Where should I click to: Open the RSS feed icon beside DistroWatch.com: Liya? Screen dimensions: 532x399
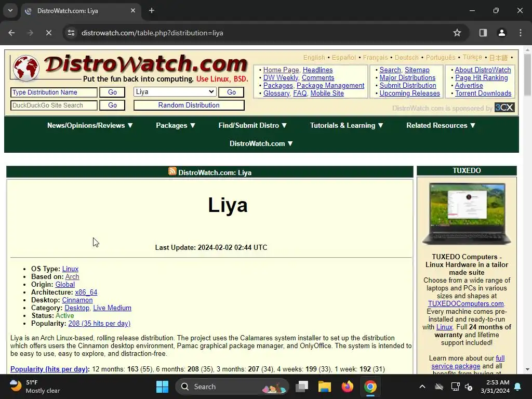pyautogui.click(x=172, y=171)
